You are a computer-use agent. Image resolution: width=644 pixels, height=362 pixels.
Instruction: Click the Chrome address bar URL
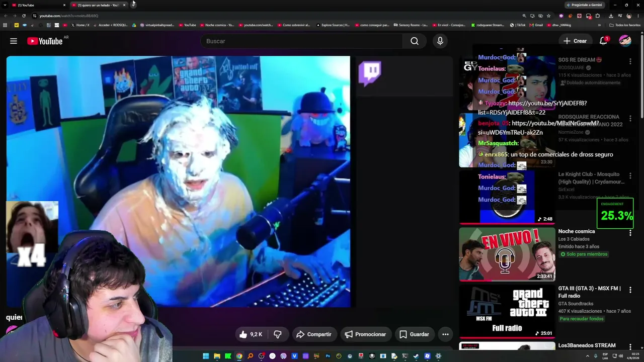pos(69,16)
